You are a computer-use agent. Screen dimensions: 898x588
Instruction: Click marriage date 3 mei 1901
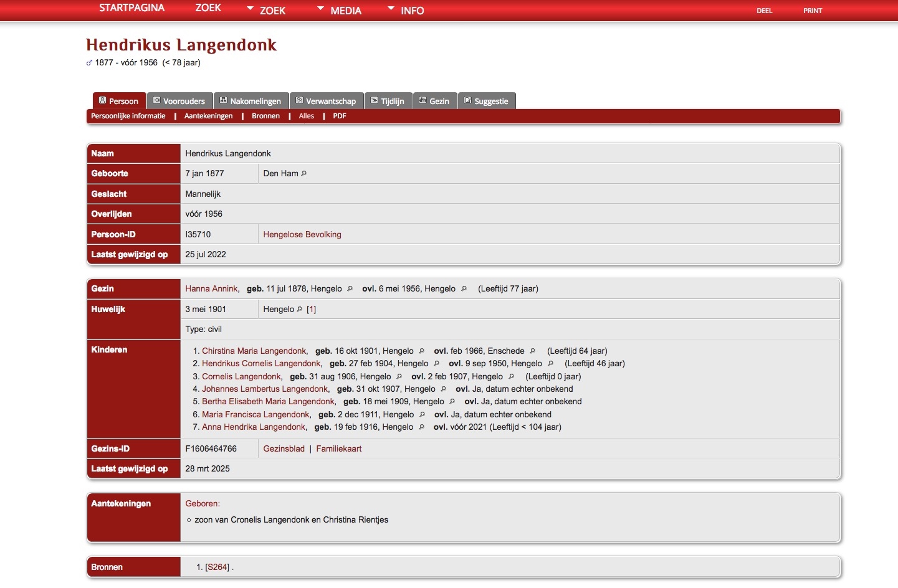[206, 310]
